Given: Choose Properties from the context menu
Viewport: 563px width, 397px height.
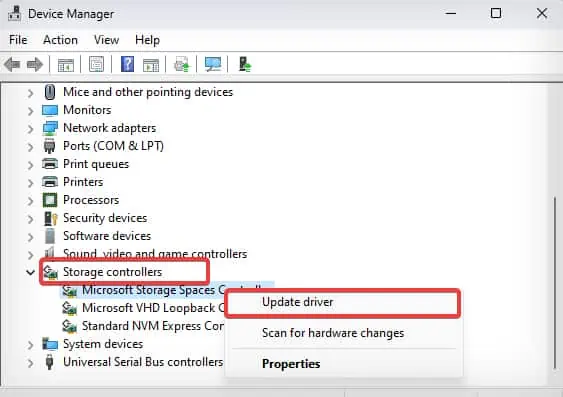Looking at the screenshot, I should (x=343, y=364).
